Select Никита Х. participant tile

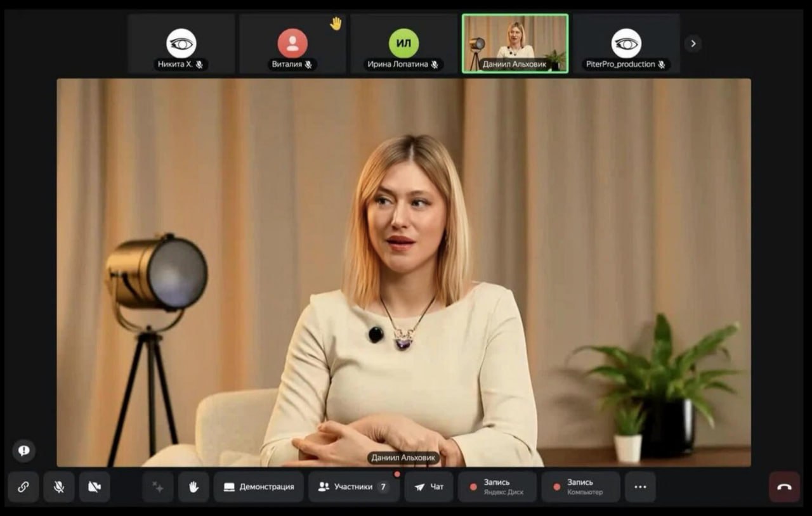pos(181,44)
